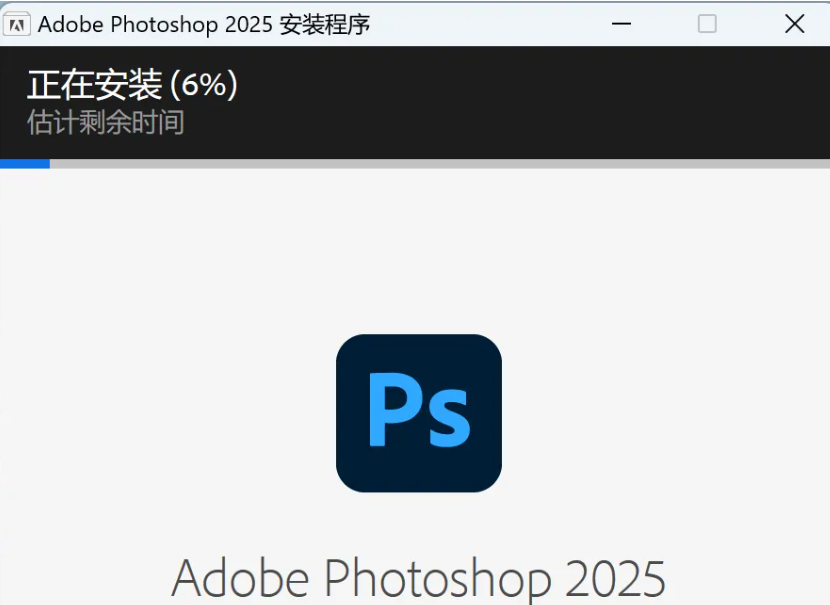Image resolution: width=830 pixels, height=605 pixels.
Task: Minimize the Photoshop 2025 installer window
Action: 621,24
